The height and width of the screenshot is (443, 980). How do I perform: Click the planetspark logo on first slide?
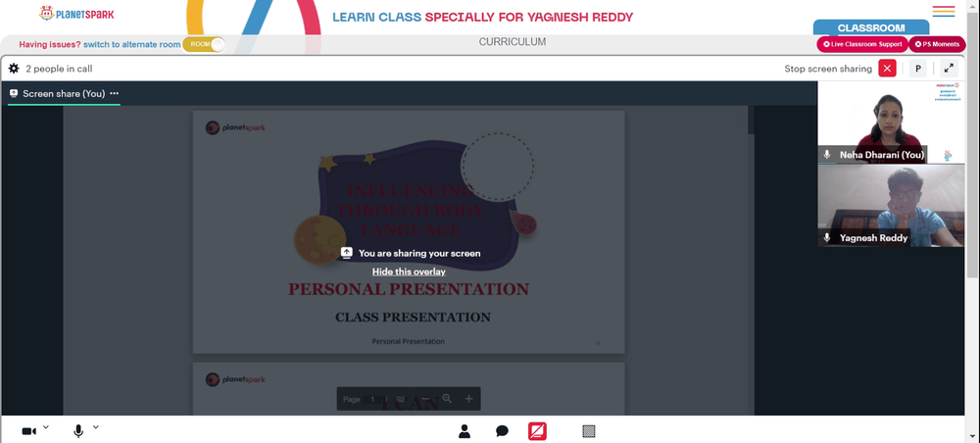pos(235,127)
